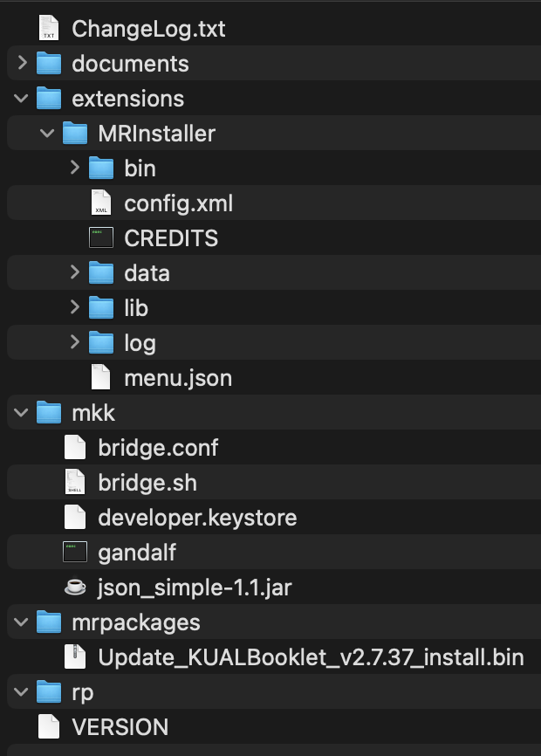Collapse the MRInstaller folder

(x=49, y=134)
